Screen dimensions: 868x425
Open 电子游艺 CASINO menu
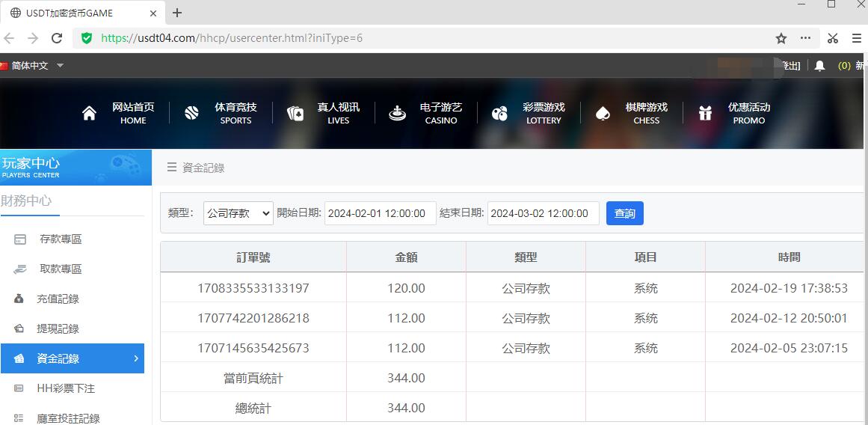(441, 113)
